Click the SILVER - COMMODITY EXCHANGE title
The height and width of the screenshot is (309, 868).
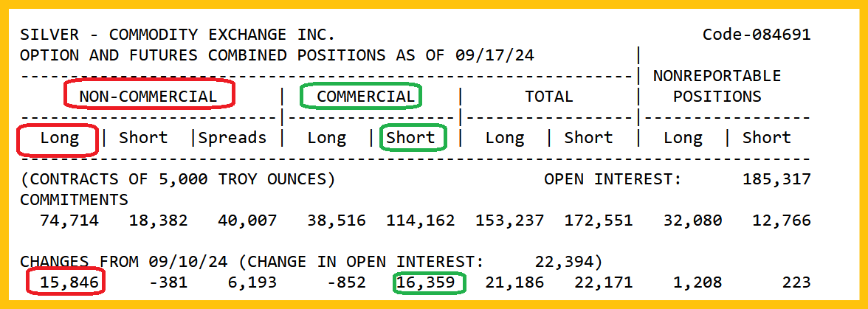click(177, 35)
